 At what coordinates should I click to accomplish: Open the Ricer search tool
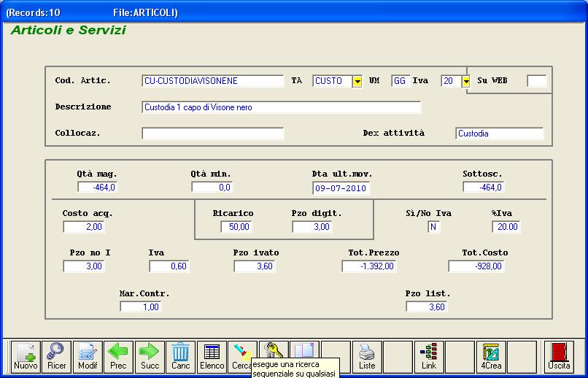click(56, 357)
